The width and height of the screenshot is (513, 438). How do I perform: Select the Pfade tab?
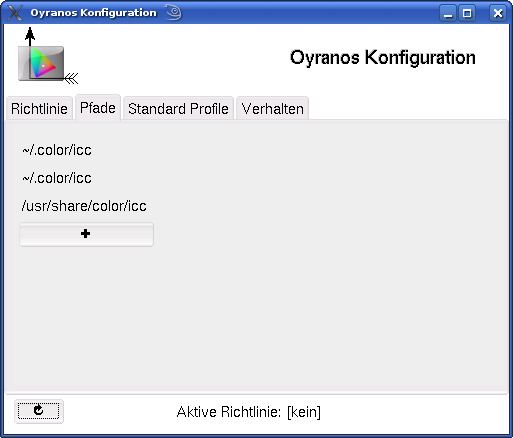[98, 107]
